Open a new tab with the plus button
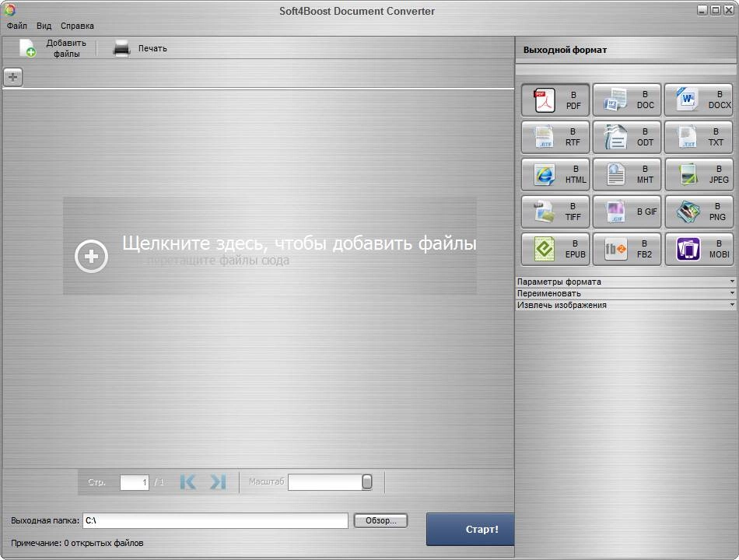The image size is (739, 560). (x=12, y=77)
